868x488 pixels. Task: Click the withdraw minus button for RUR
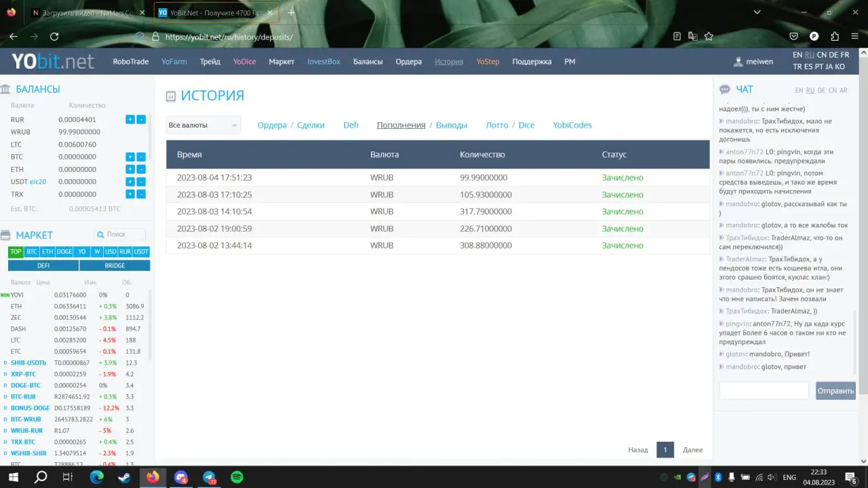141,119
